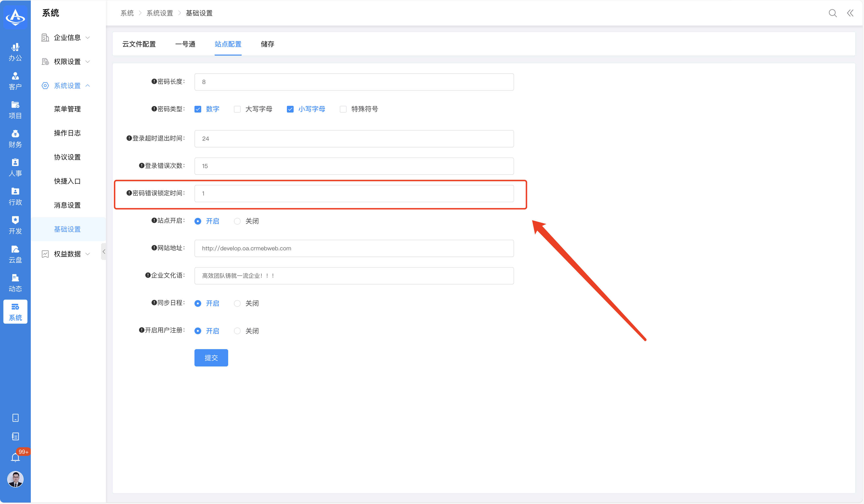Screen dimensions: 864x504
Task: Go to the 财务 module icon
Action: coord(15,139)
